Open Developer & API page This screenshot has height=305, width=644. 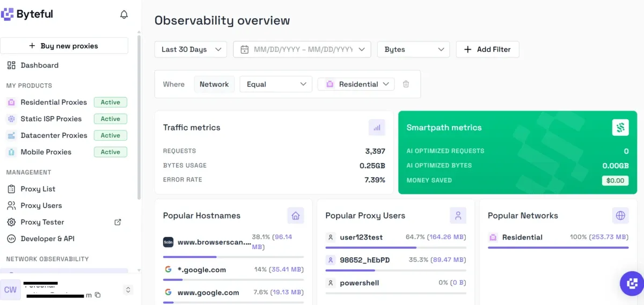tap(47, 239)
